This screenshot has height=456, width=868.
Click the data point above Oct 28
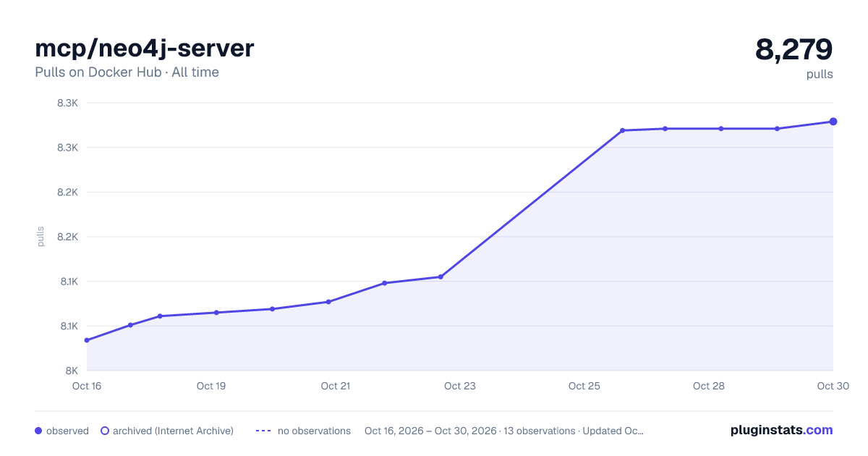point(721,129)
